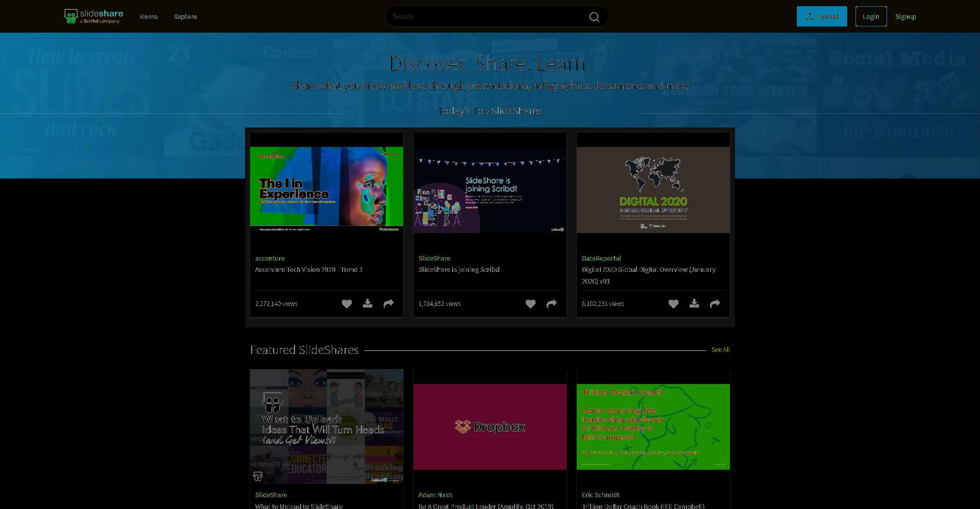Open Be A Great Product Leader title
The image size is (980, 509).
pyautogui.click(x=486, y=506)
